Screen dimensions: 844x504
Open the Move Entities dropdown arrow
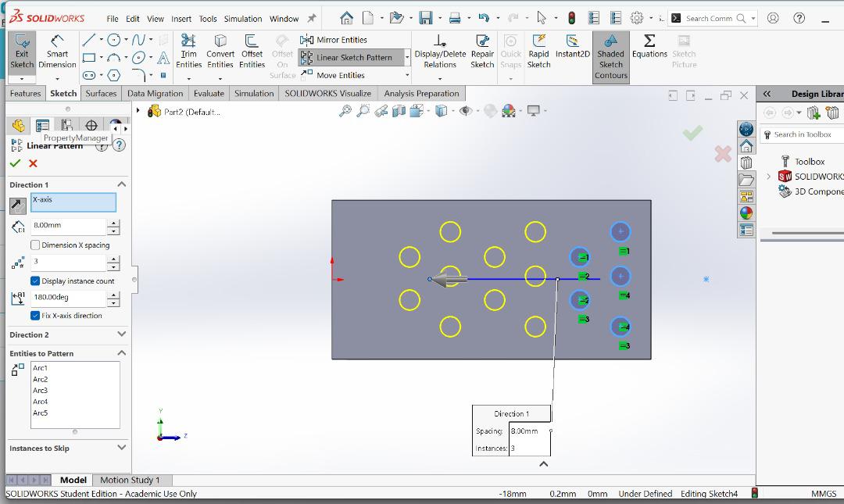pyautogui.click(x=407, y=75)
